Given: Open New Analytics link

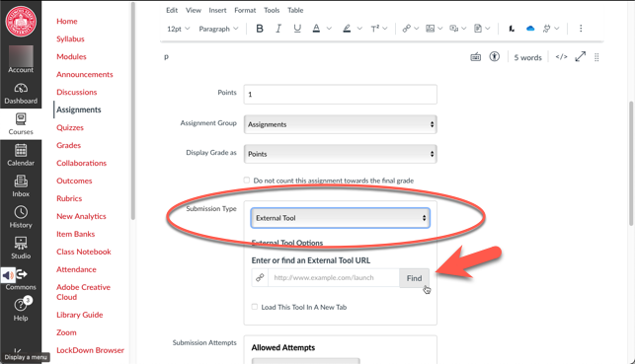Looking at the screenshot, I should point(81,216).
